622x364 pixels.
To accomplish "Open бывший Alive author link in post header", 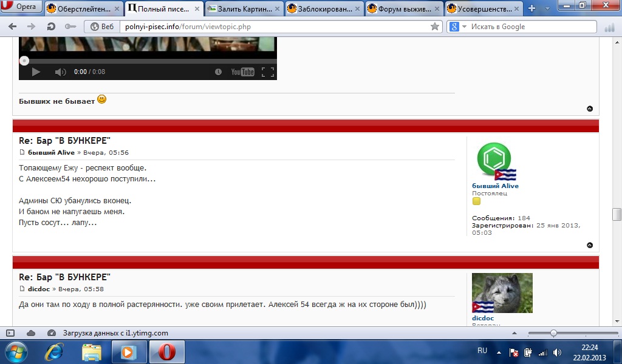I will point(51,152).
